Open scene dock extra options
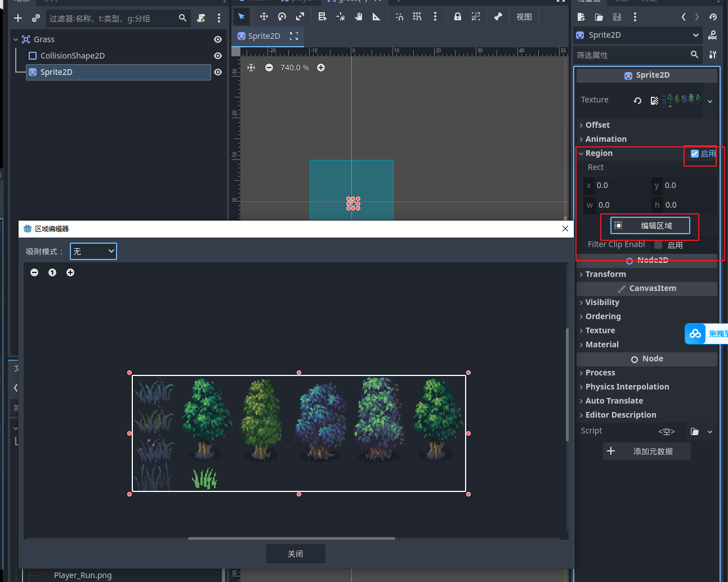The height and width of the screenshot is (582, 728). [x=219, y=18]
